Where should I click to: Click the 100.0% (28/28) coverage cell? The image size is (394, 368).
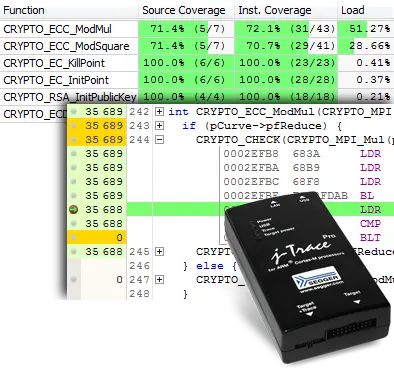tap(286, 80)
